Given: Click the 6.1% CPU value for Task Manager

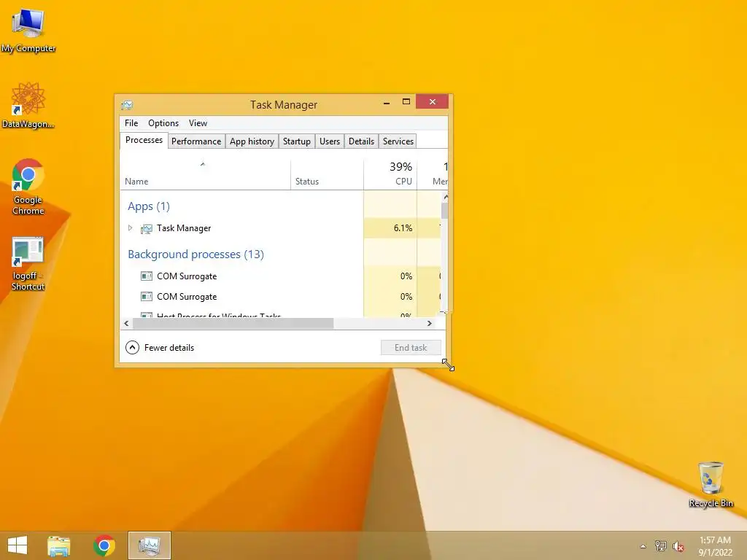Looking at the screenshot, I should coord(403,228).
